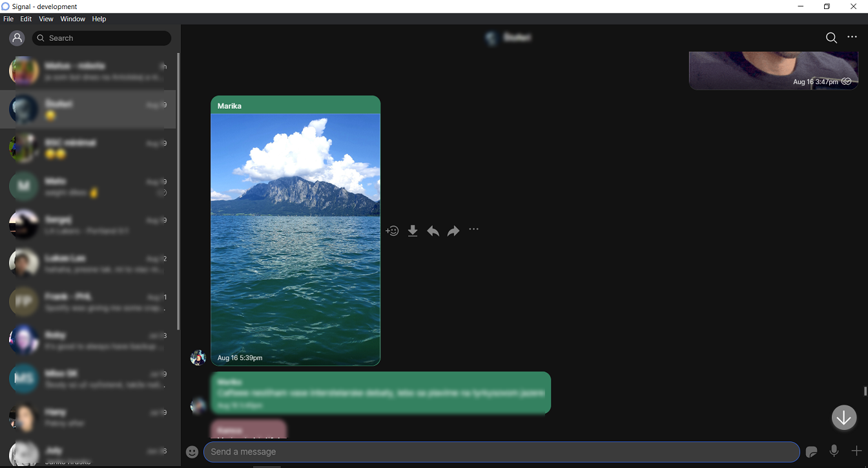Focus the Search conversations field

point(102,38)
